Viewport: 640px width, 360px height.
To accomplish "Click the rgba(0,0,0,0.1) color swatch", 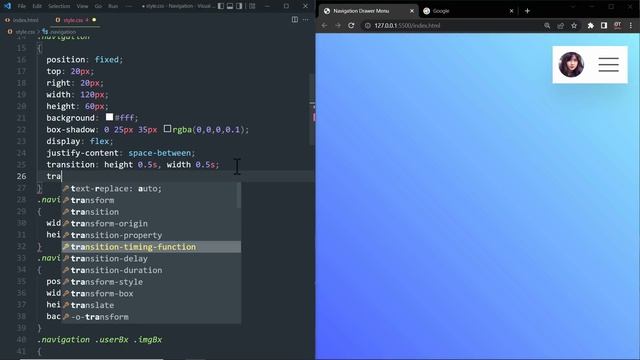I will pyautogui.click(x=167, y=129).
